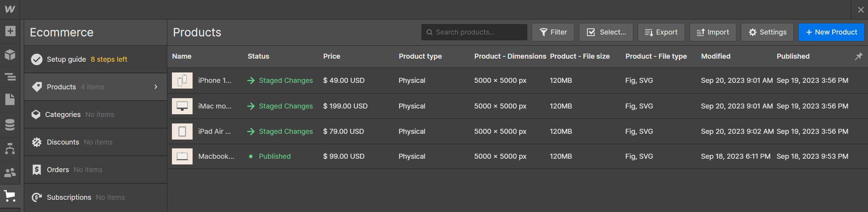Viewport: 868px width, 212px height.
Task: Click the Filter button
Action: tap(553, 32)
